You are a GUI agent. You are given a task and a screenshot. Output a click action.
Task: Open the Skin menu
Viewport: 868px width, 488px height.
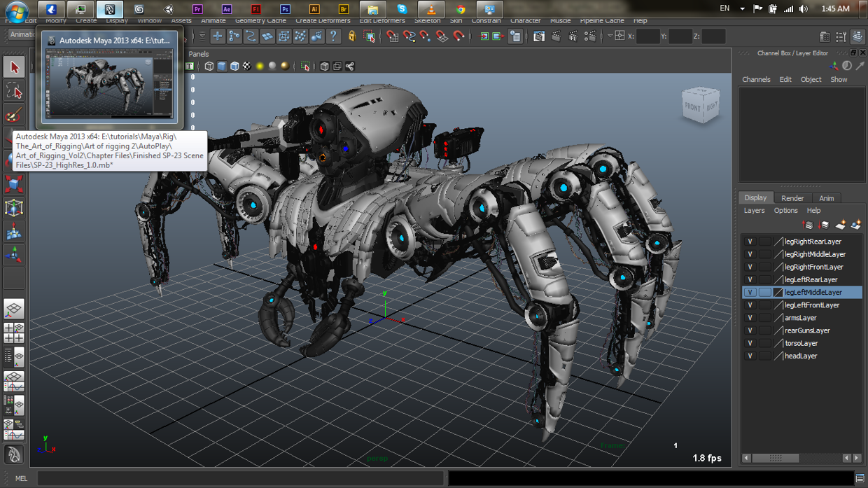click(456, 21)
